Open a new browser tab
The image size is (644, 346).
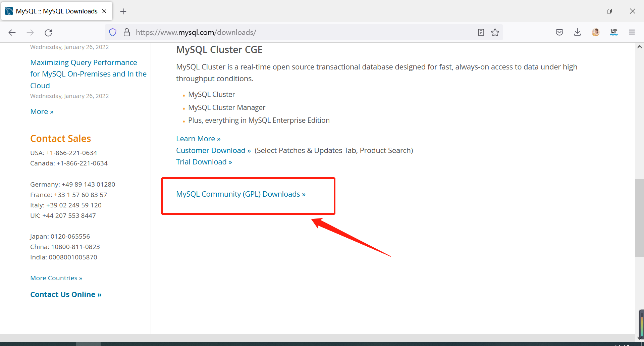[x=123, y=11]
